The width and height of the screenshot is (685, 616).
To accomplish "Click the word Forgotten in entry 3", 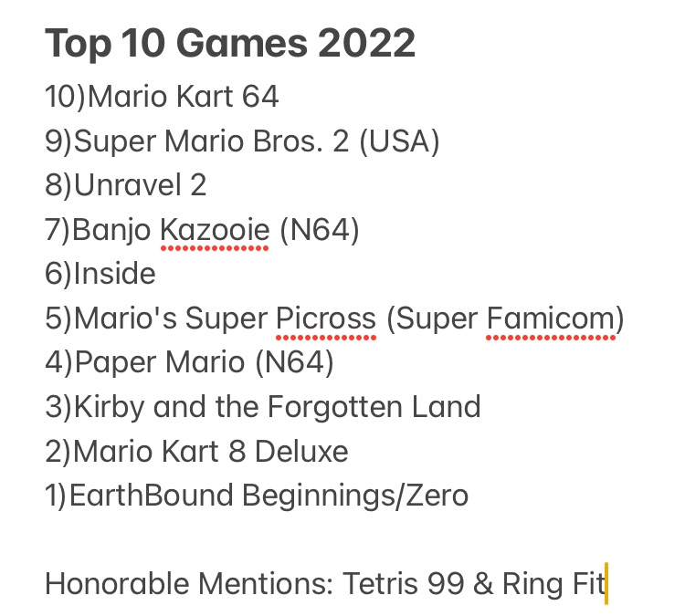I will point(335,407).
